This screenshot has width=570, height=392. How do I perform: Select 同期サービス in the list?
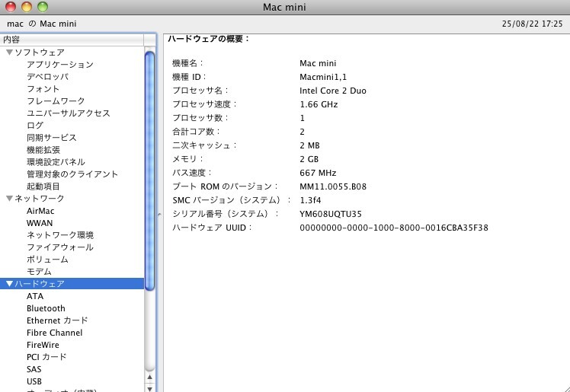(52, 138)
